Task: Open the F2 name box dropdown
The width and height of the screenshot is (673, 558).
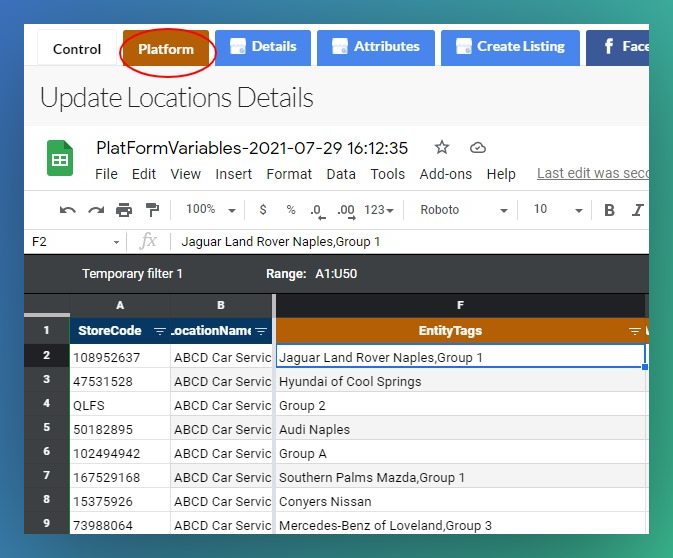Action: pyautogui.click(x=116, y=242)
